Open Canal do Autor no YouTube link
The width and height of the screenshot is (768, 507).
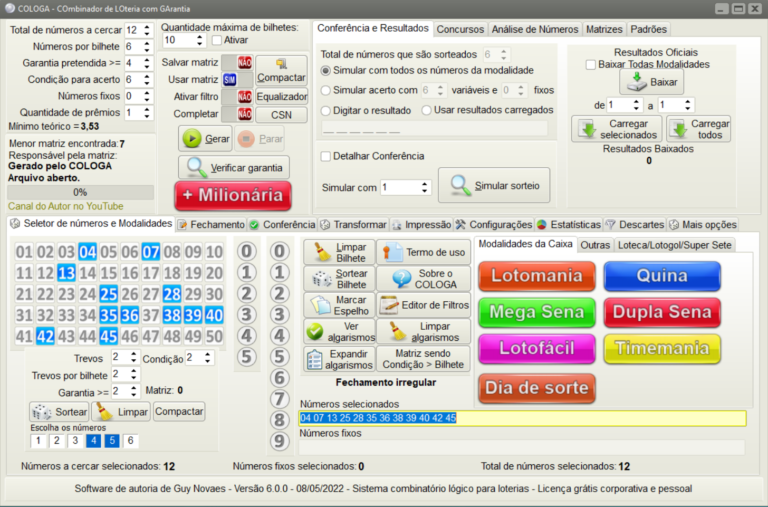tap(66, 206)
